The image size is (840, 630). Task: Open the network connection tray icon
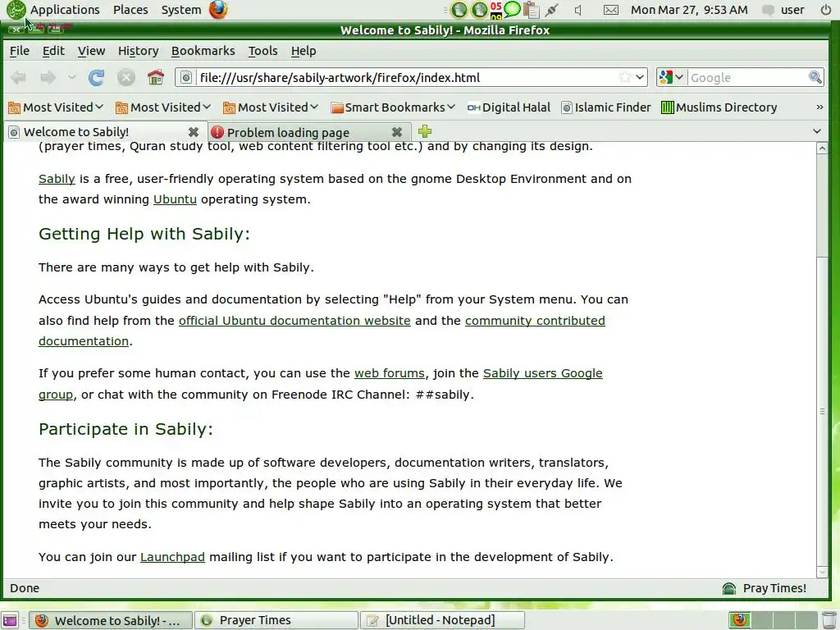coord(552,10)
